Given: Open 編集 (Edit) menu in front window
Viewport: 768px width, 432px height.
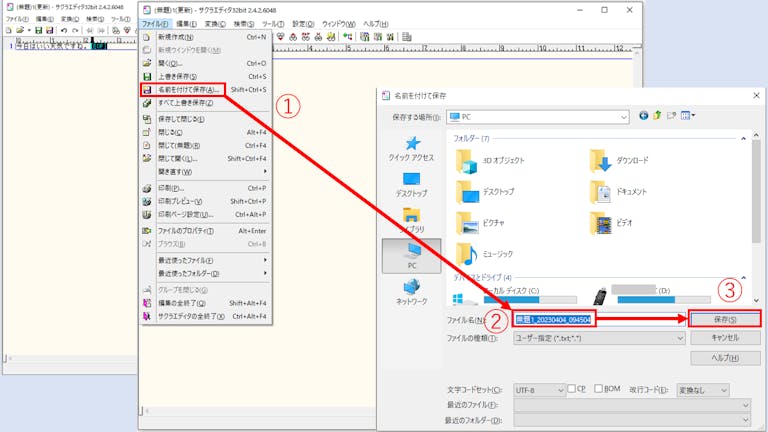Looking at the screenshot, I should pyautogui.click(x=186, y=24).
